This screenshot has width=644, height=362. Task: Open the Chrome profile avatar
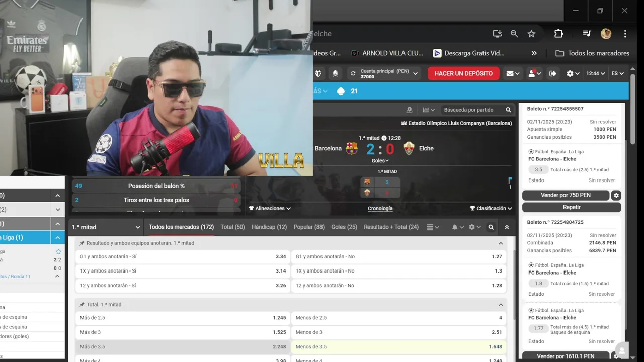click(x=606, y=34)
